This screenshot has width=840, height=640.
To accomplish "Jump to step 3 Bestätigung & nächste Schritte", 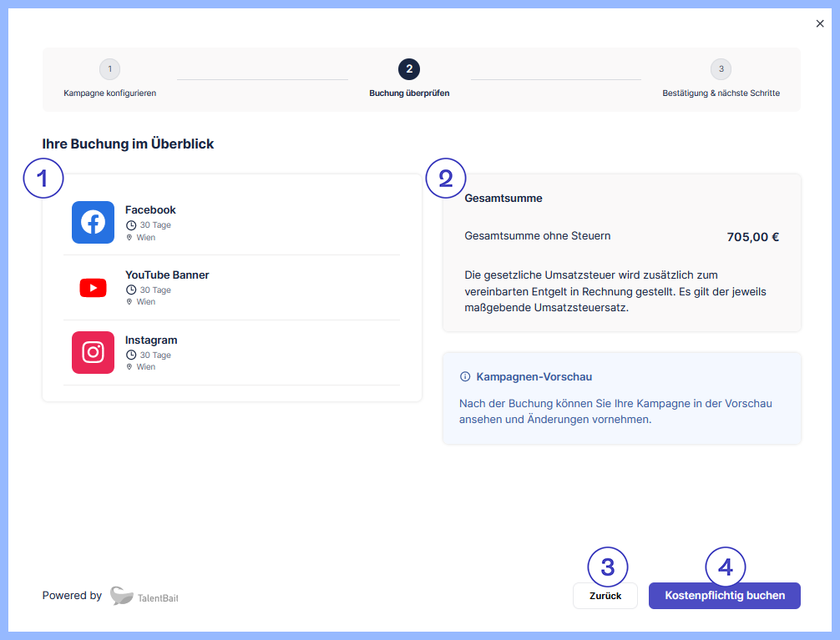I will pyautogui.click(x=721, y=69).
